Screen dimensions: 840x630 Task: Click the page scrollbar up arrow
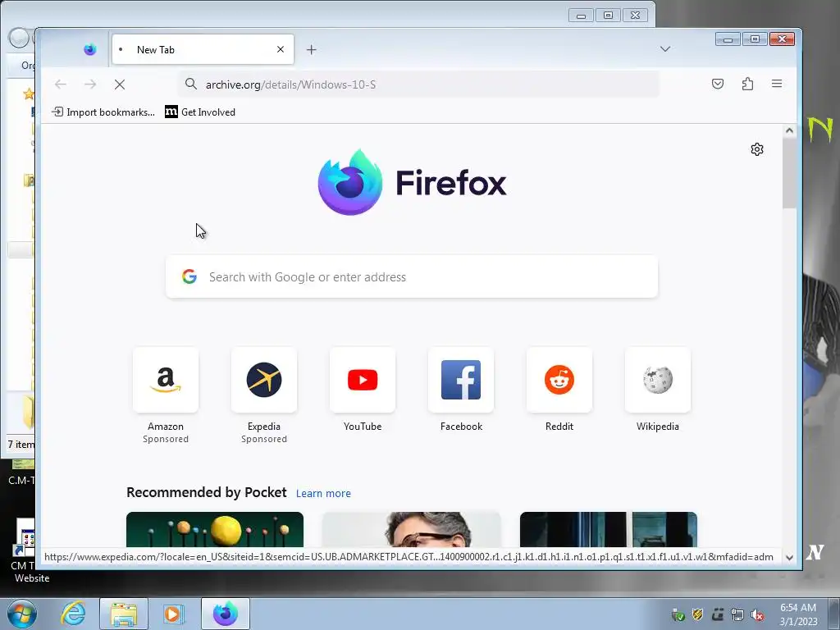pos(789,130)
